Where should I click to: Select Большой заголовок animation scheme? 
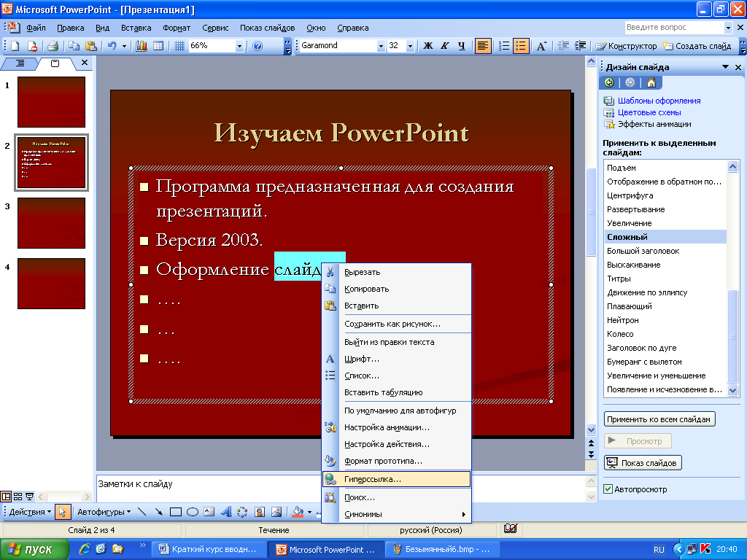(x=665, y=251)
